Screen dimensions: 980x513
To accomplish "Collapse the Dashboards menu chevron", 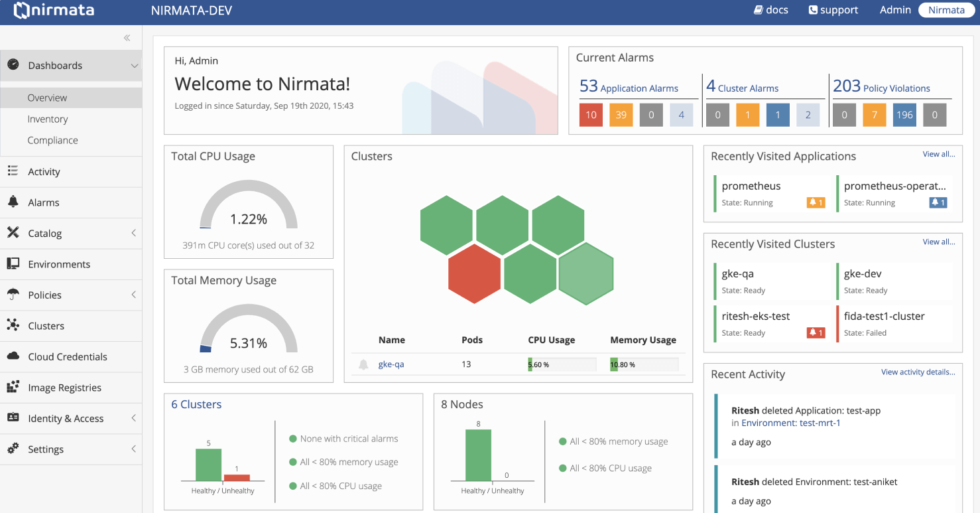I will tap(135, 66).
